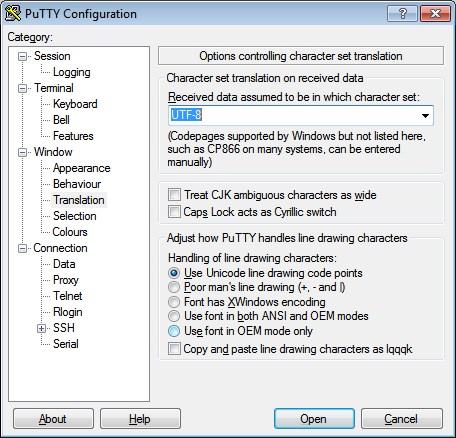Viewport: 456px width, 438px height.
Task: Click the Help button
Action: [x=140, y=419]
